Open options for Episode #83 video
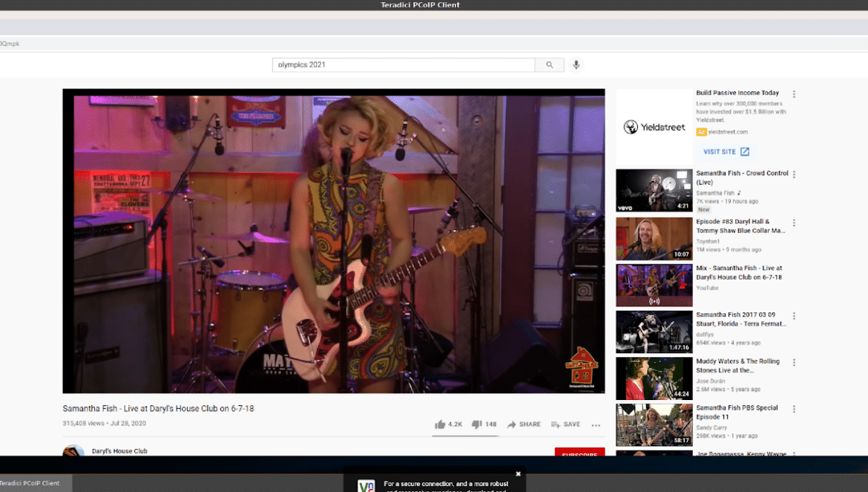868x492 pixels. [794, 223]
